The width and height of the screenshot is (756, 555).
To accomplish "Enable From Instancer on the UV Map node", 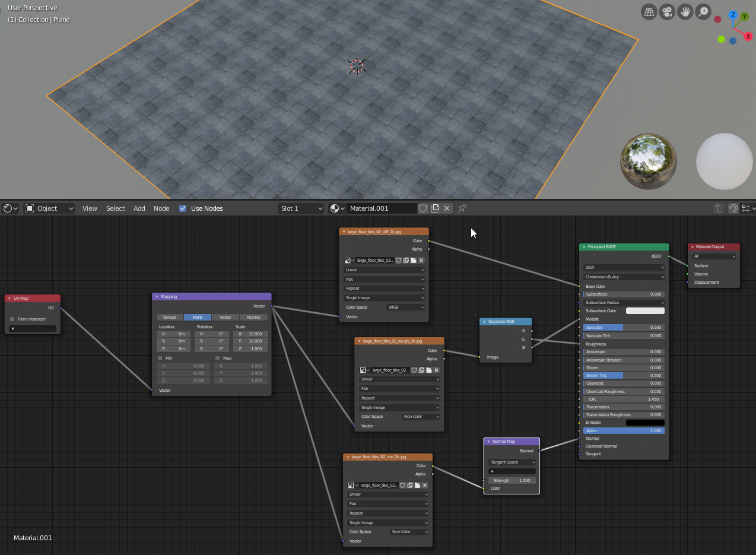I will click(x=12, y=319).
